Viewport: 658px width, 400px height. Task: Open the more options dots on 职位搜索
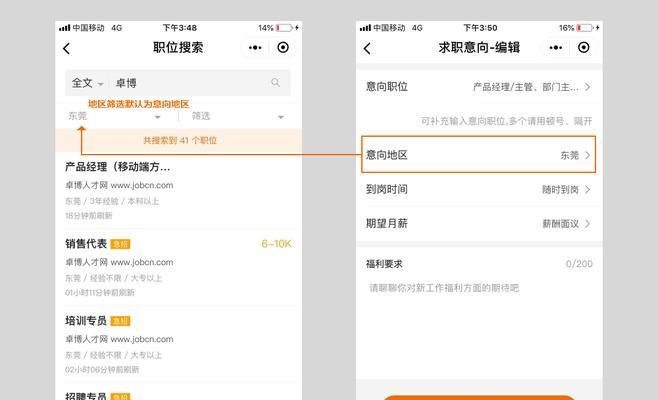[255, 48]
